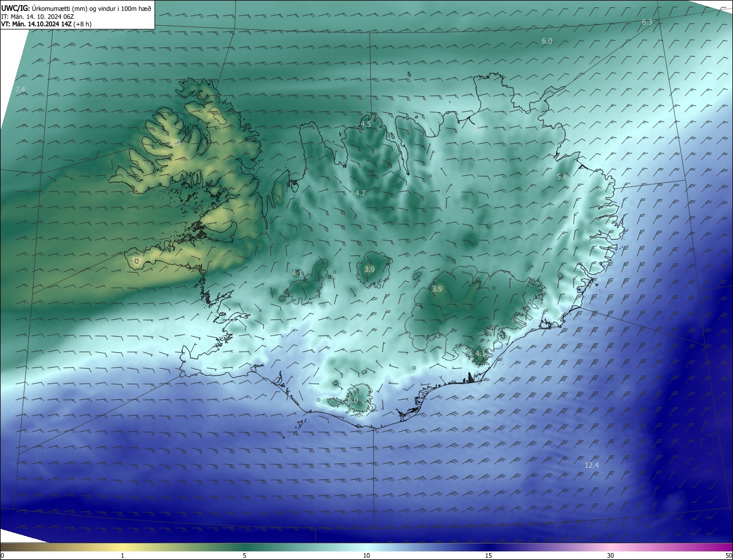Click the title 'UWC/IG: Úrkomumætti (mm) og vindur'
This screenshot has width=733, height=560.
[76, 8]
